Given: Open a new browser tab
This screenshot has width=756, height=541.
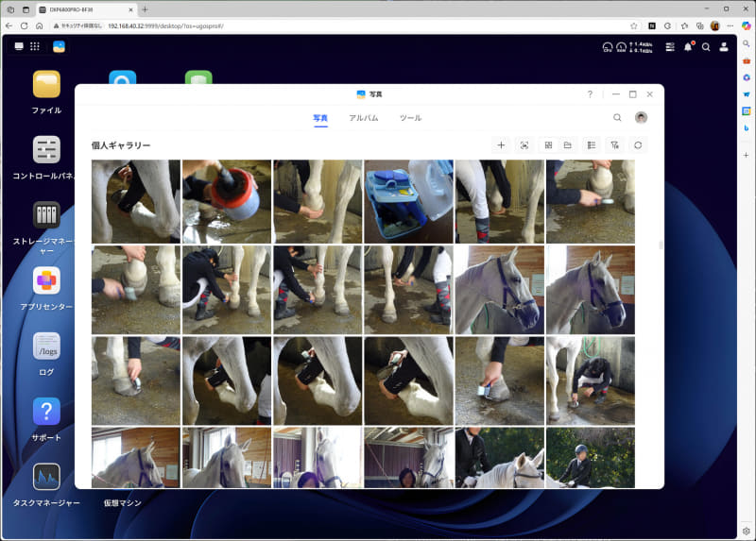Looking at the screenshot, I should pyautogui.click(x=145, y=9).
